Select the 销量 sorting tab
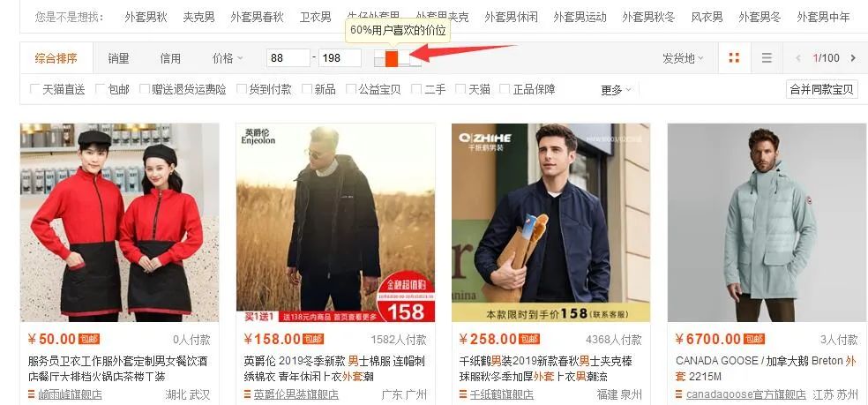 click(x=118, y=57)
